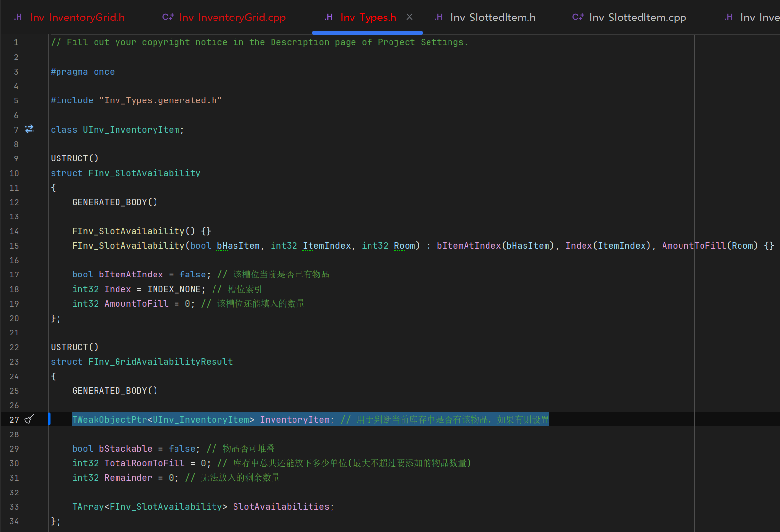Screen dimensions: 780x532
Task: Open the context actions brush icon on line 27
Action: click(29, 419)
